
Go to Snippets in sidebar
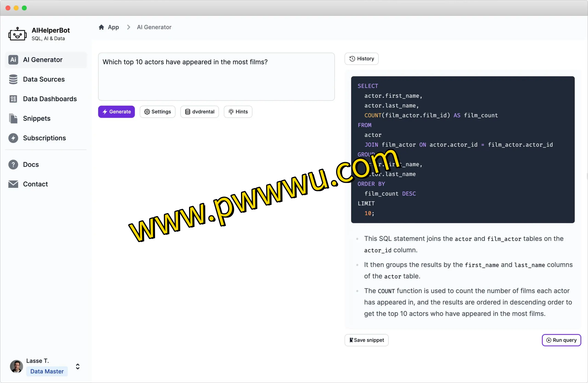37,118
